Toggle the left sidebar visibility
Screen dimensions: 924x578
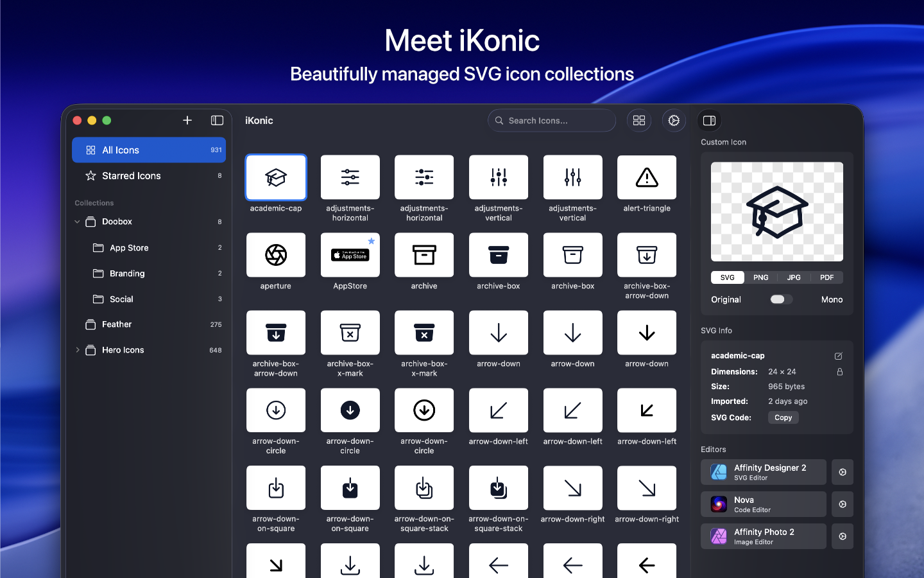click(x=217, y=120)
